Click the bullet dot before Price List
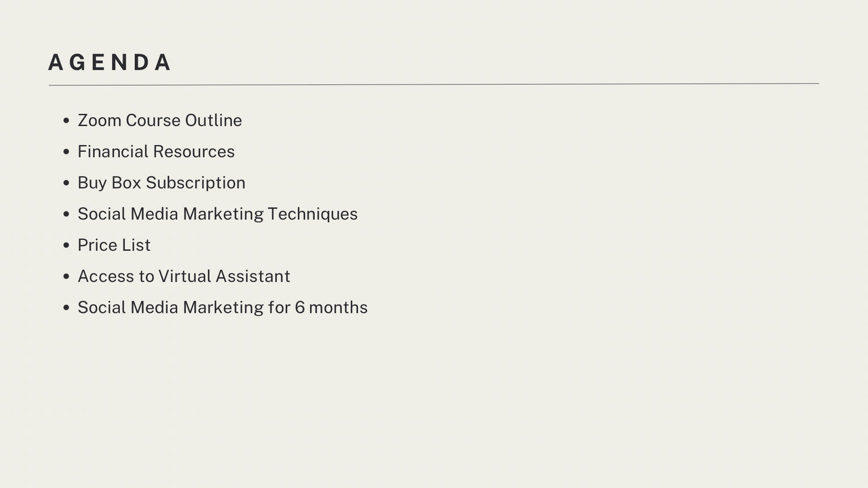 [x=66, y=246]
